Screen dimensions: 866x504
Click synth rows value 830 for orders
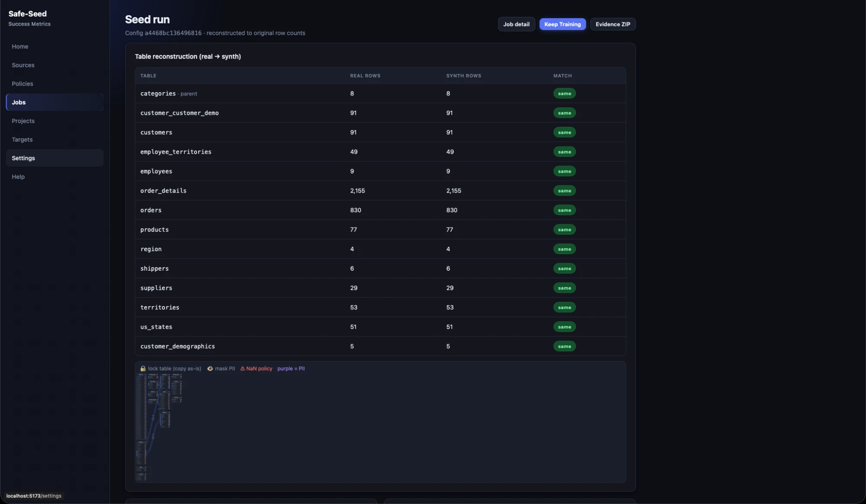(x=452, y=210)
